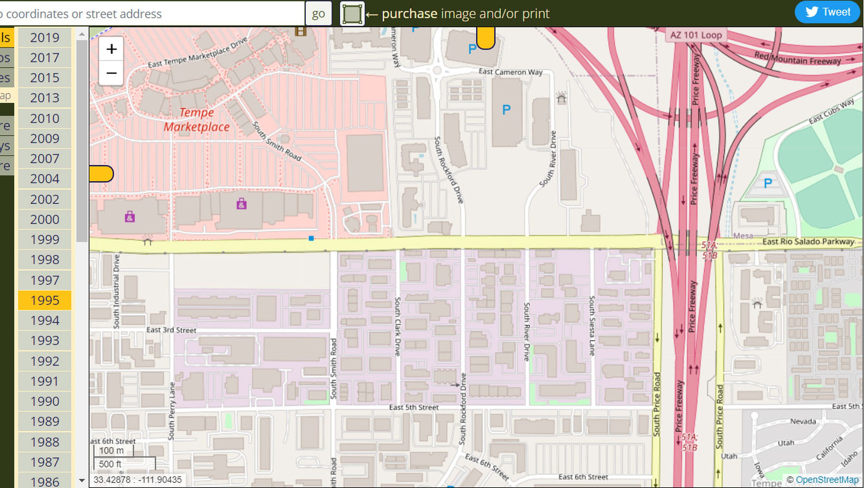Pick the 1987 year entry
Image resolution: width=868 pixels, height=488 pixels.
point(45,462)
